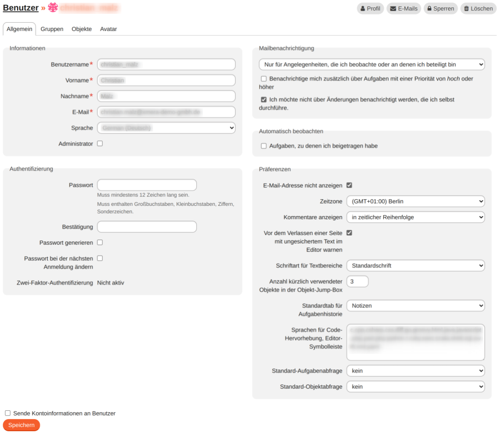Enable the Administrator checkbox

pos(100,144)
